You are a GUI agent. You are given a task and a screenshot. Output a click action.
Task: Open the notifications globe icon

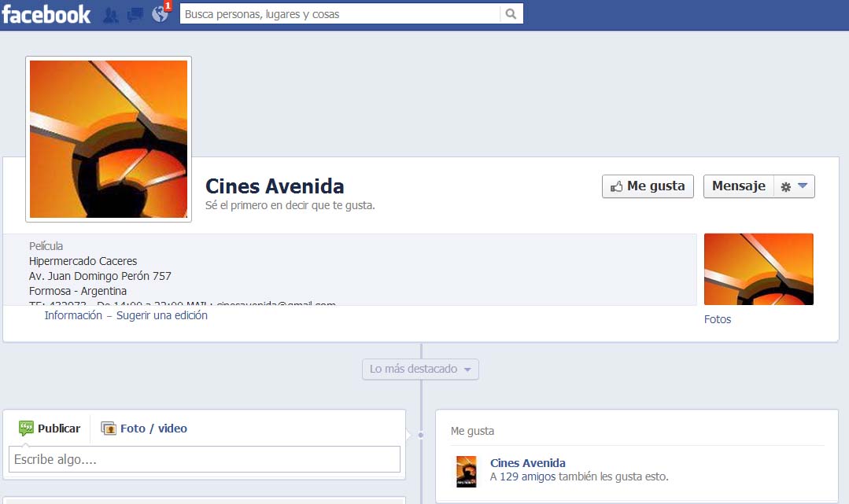(160, 15)
